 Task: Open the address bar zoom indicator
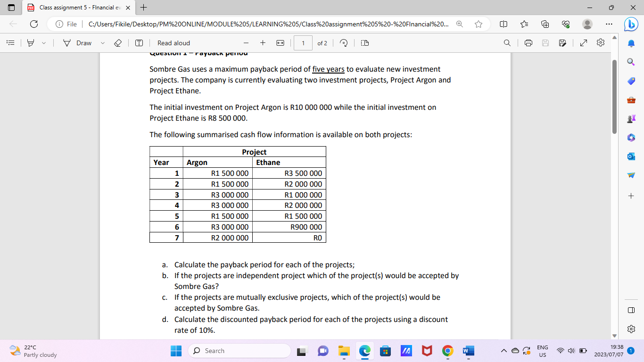460,24
